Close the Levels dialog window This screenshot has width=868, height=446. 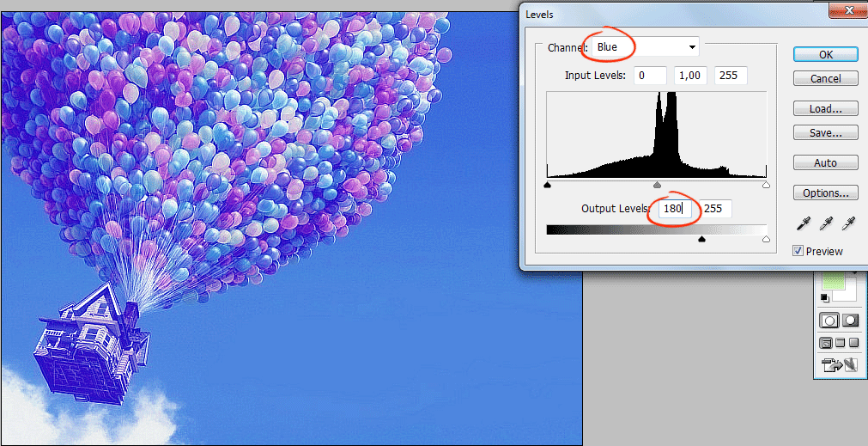(847, 9)
